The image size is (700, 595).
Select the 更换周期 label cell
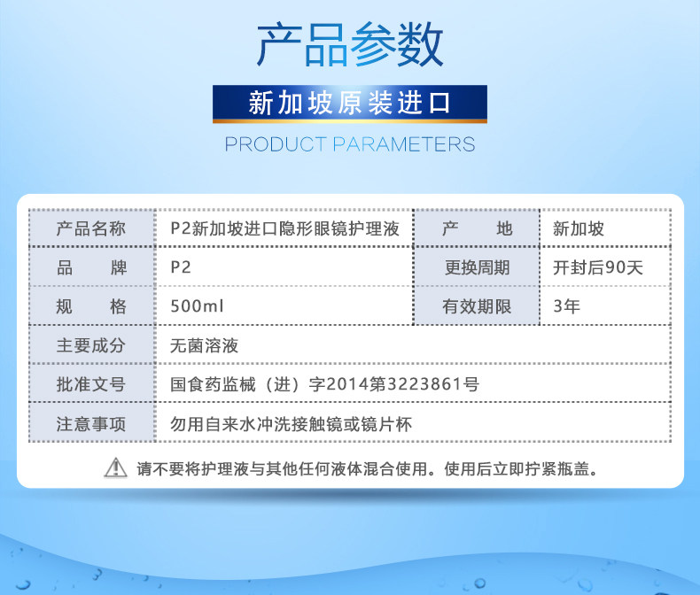coord(477,267)
